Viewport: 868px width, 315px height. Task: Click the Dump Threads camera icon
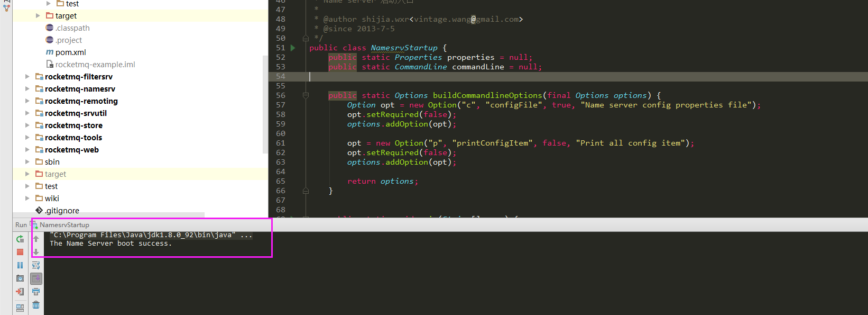pyautogui.click(x=20, y=278)
